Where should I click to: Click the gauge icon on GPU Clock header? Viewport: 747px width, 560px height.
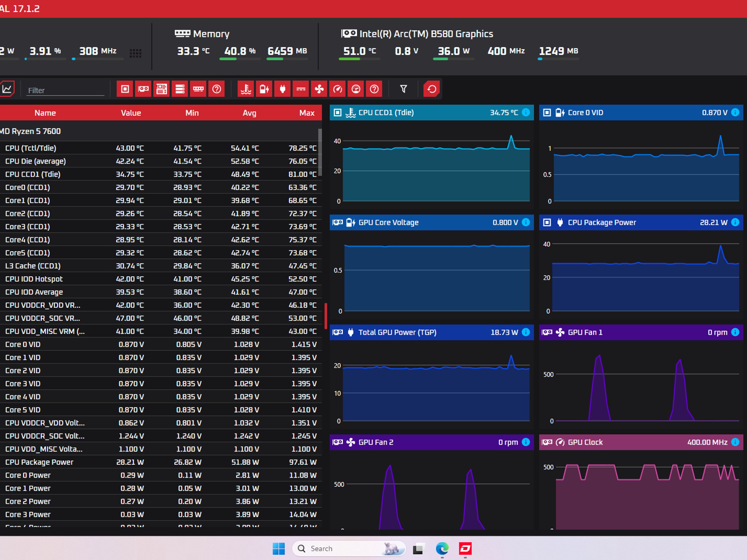click(560, 442)
